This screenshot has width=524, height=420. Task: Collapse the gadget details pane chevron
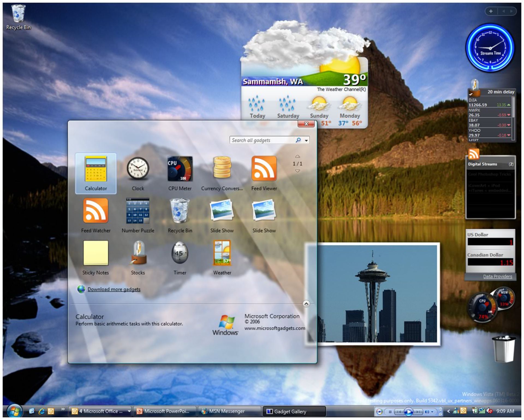pos(306,304)
